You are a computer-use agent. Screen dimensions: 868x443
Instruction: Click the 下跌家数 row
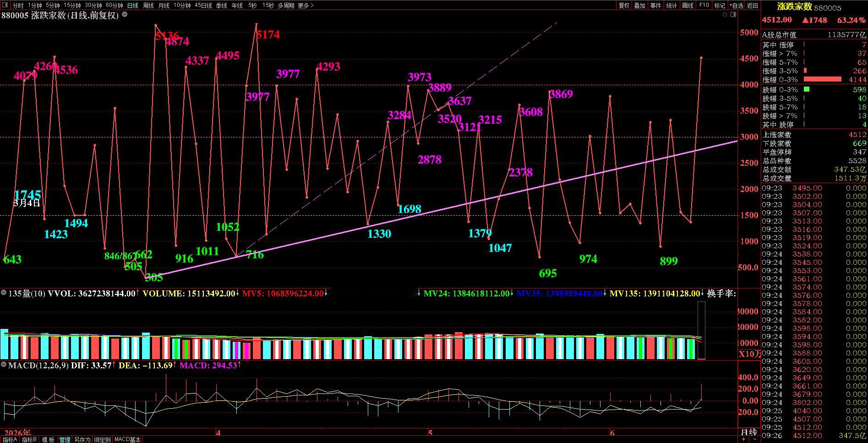coord(814,143)
